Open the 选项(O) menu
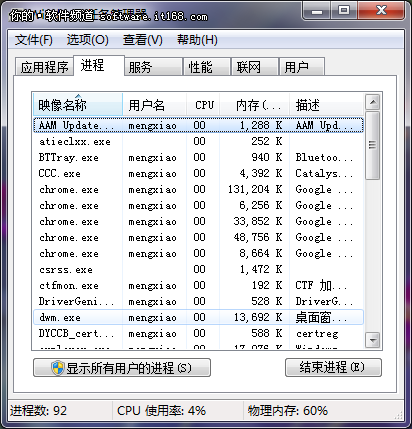This screenshot has height=429, width=412. click(x=87, y=40)
